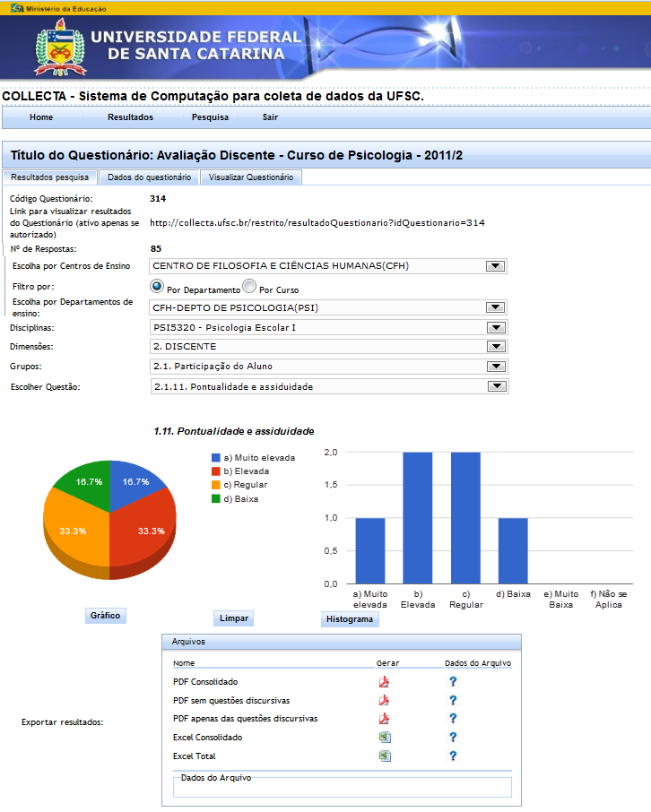Click PDF icon for sem questões discursivas
This screenshot has height=812, width=651.
pyautogui.click(x=384, y=700)
